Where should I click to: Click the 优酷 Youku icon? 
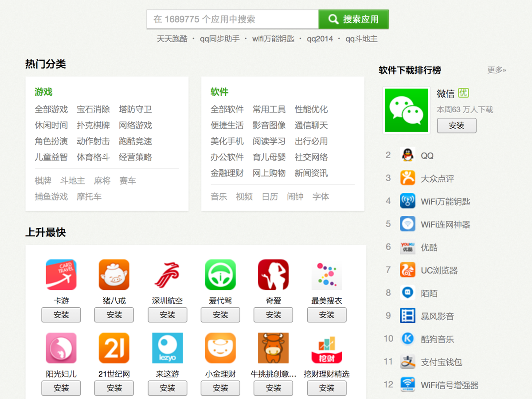coord(407,247)
